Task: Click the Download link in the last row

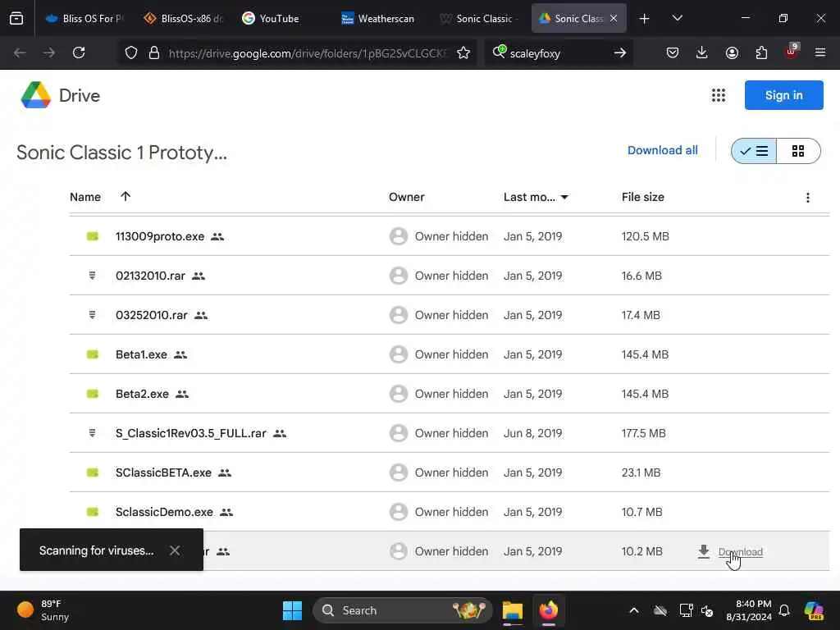Action: pos(741,552)
